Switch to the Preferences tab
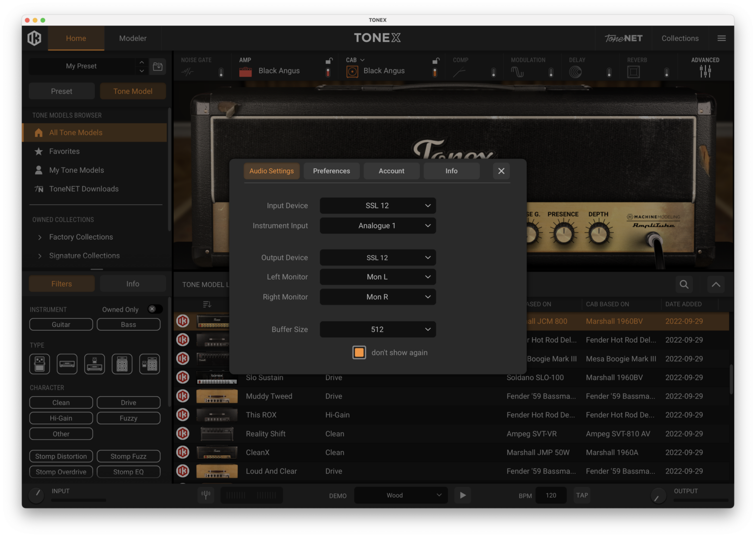Screen dimensions: 756x537 [331, 171]
